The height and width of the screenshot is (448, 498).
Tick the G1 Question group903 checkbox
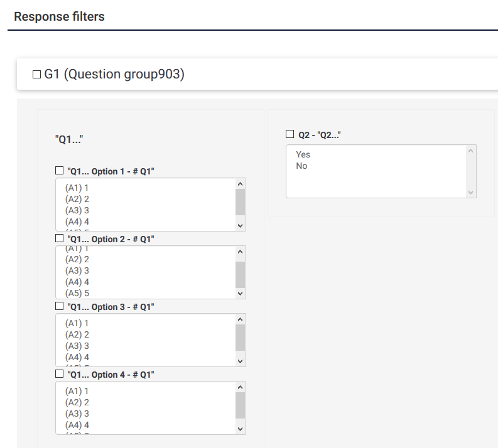tap(36, 75)
